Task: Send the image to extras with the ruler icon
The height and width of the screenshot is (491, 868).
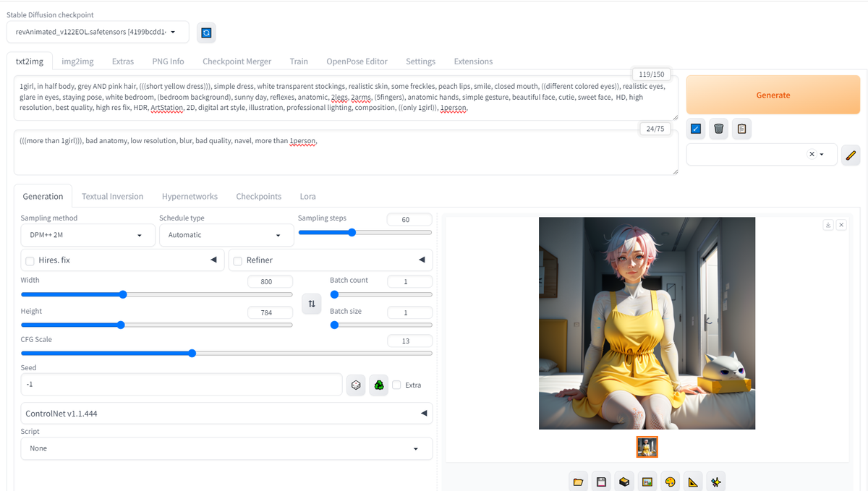Action: point(693,482)
